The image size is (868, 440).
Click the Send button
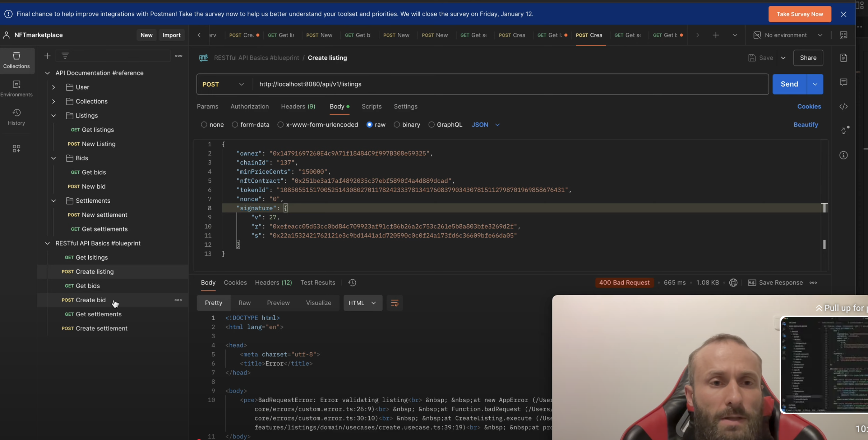coord(789,84)
